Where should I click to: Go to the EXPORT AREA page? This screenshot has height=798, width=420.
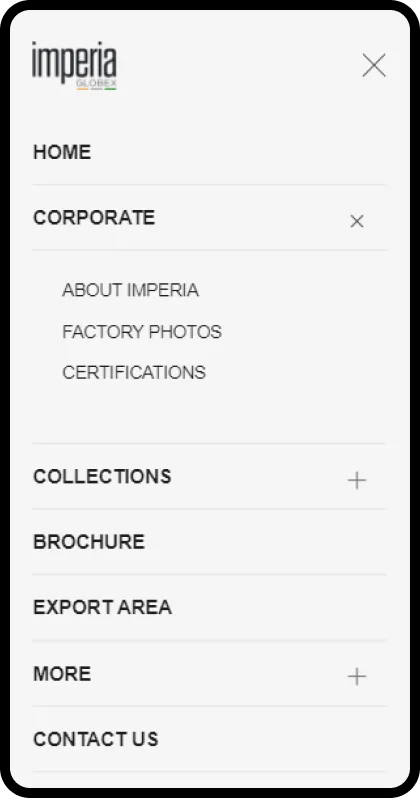click(102, 607)
